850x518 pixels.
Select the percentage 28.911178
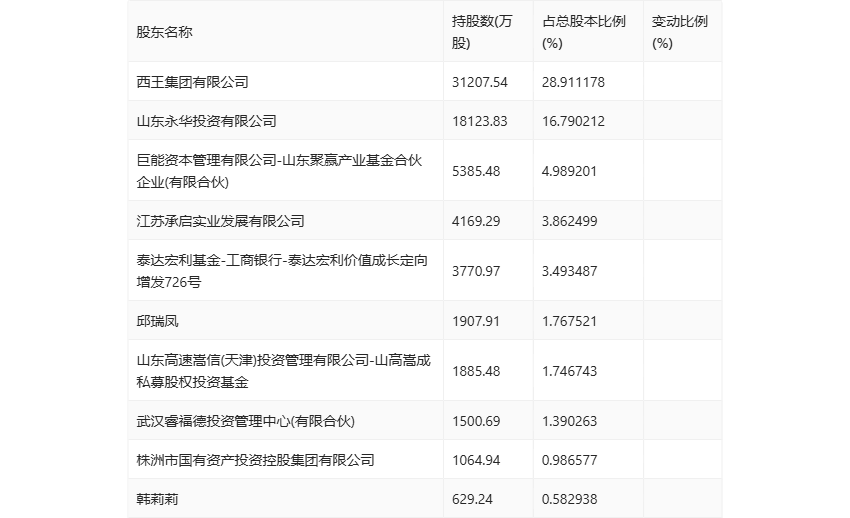coord(573,82)
